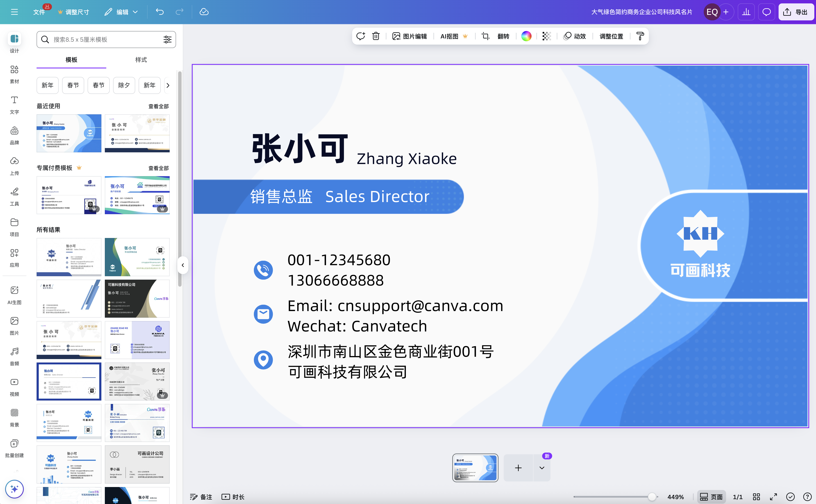
Task: Click 翻转 flip option
Action: 503,36
